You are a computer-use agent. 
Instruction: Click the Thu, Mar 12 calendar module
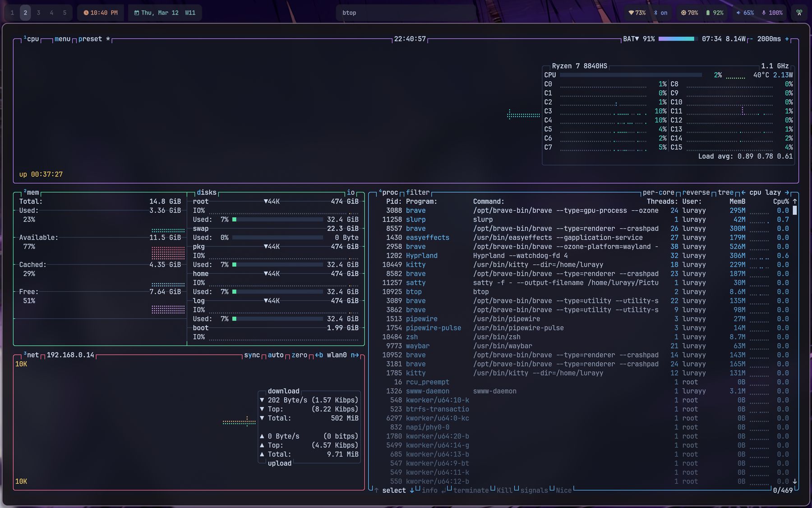pos(165,13)
